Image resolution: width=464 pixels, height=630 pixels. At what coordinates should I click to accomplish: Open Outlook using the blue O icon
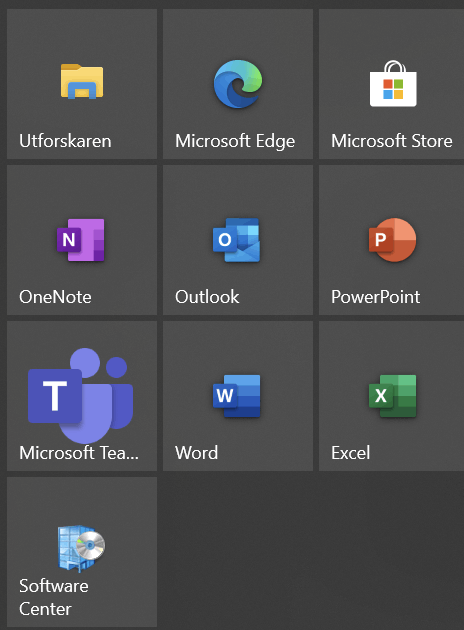[237, 240]
